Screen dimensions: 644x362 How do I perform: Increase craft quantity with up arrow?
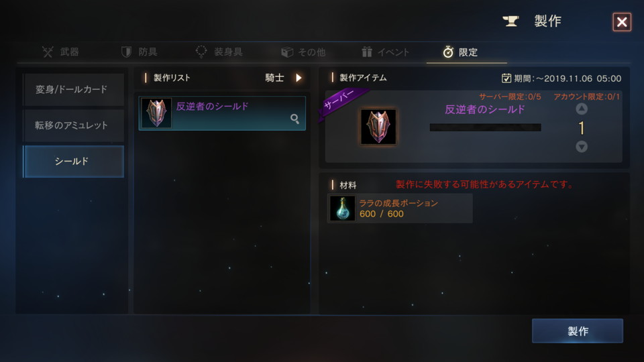coord(582,109)
